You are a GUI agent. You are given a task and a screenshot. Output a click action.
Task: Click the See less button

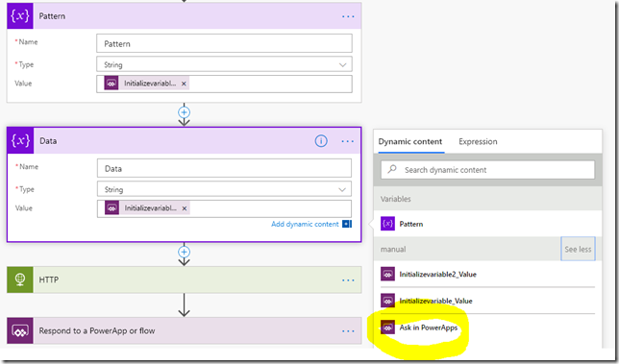click(578, 250)
